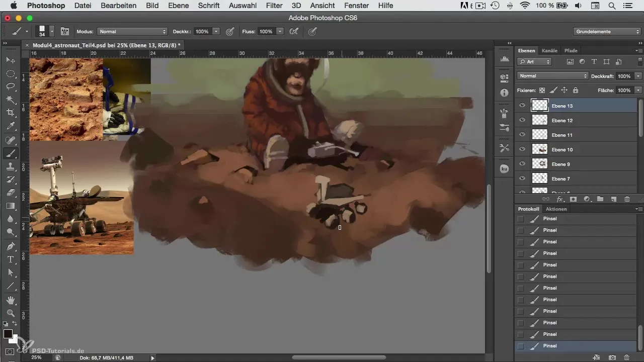Select the Magic Wand tool

[10, 100]
